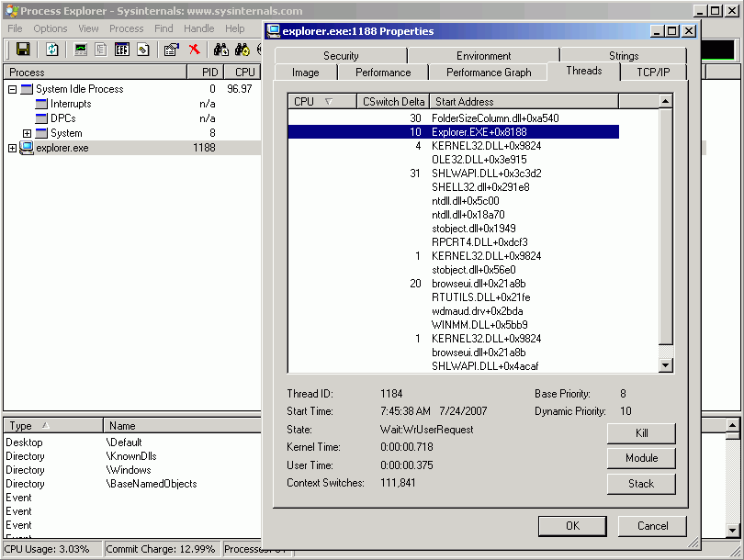Click the process tree view toolbar icon
The image size is (744, 560).
(102, 50)
